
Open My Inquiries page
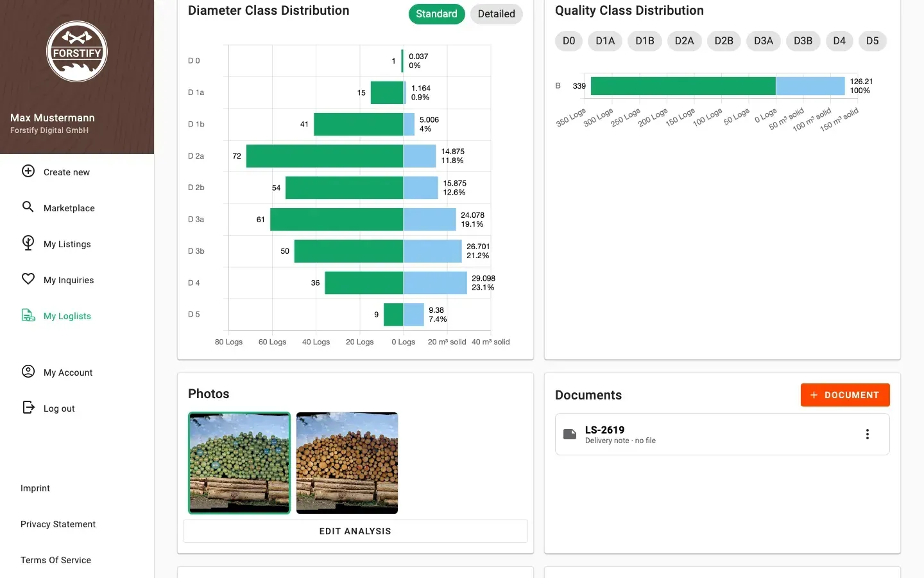(x=77, y=280)
